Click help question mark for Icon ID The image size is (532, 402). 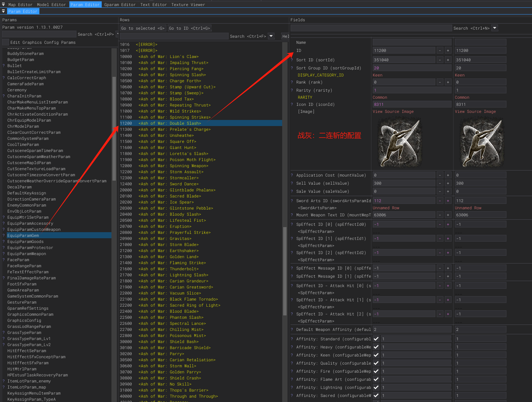(292, 104)
